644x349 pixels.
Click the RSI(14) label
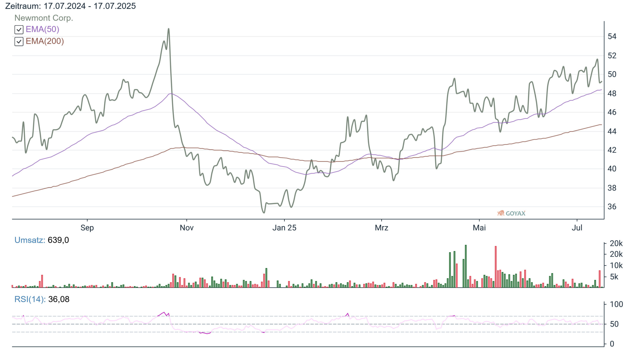click(30, 299)
